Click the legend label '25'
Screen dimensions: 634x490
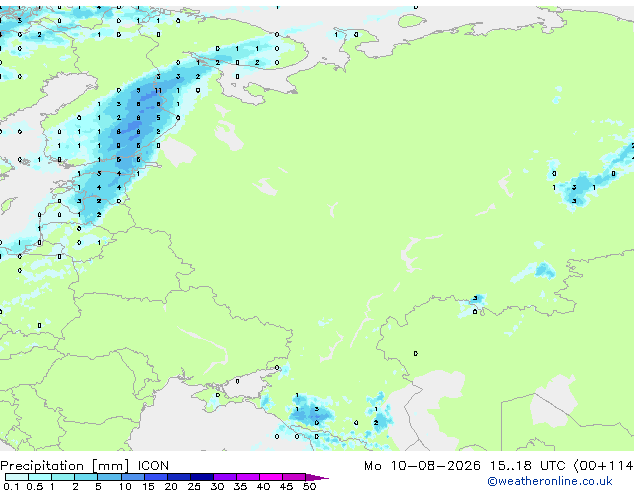click(x=194, y=486)
